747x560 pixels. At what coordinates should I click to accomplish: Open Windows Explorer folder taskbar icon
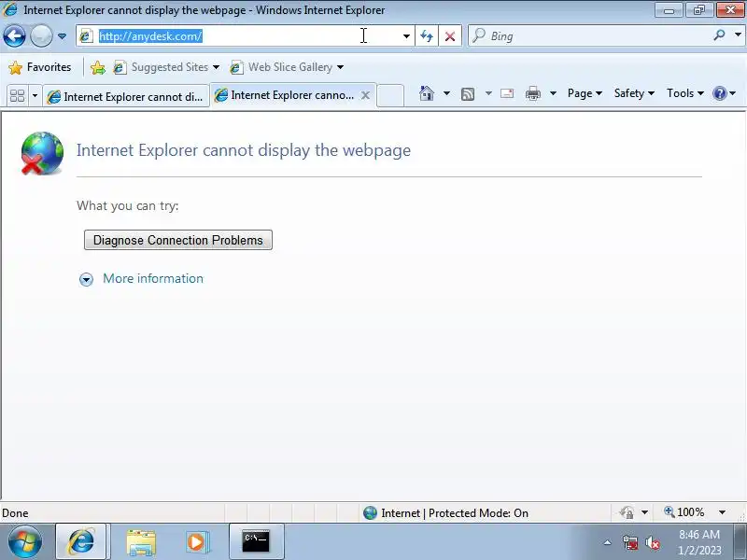click(x=141, y=542)
